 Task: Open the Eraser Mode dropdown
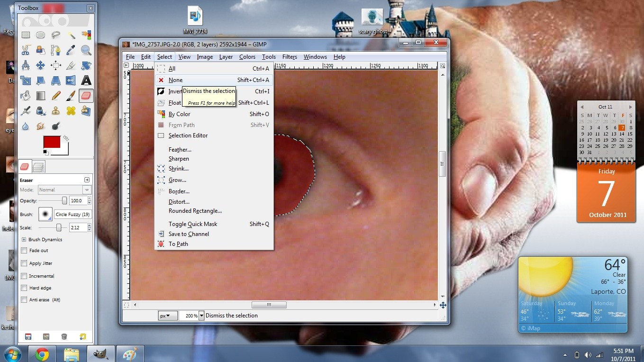(x=64, y=190)
